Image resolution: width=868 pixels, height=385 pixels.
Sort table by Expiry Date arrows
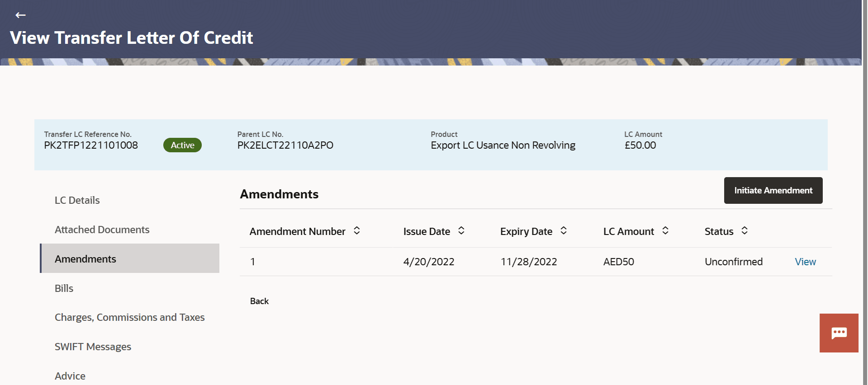[564, 231]
